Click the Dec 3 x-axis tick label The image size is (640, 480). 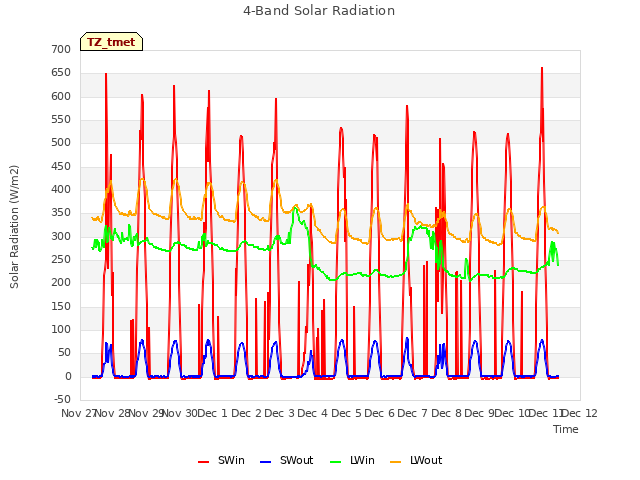point(280,413)
